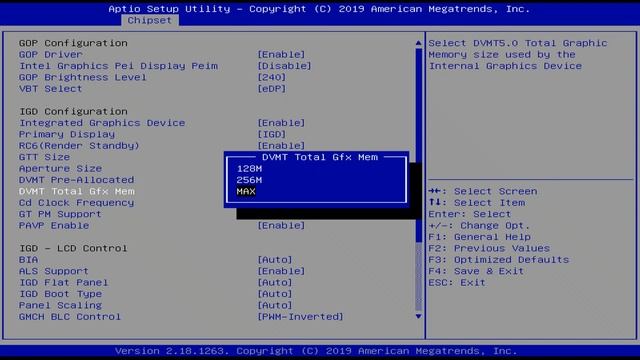
Task: Click the F1: General Help hint
Action: tap(480, 237)
